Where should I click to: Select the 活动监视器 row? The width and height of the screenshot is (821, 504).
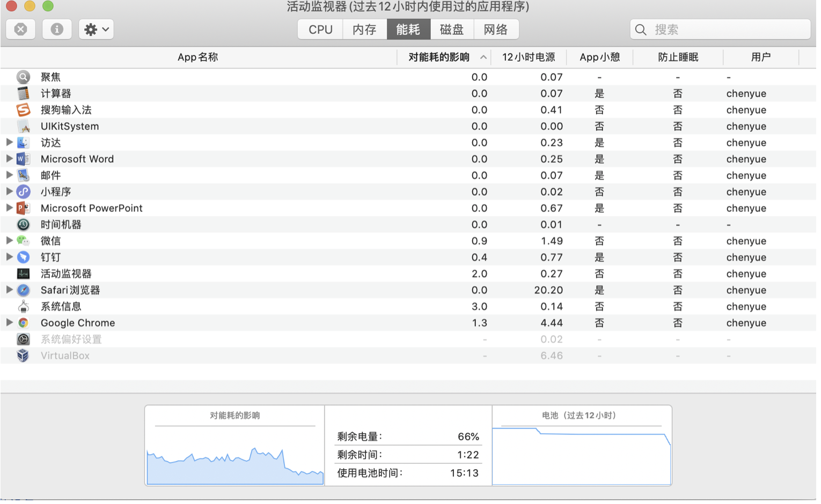pos(215,274)
